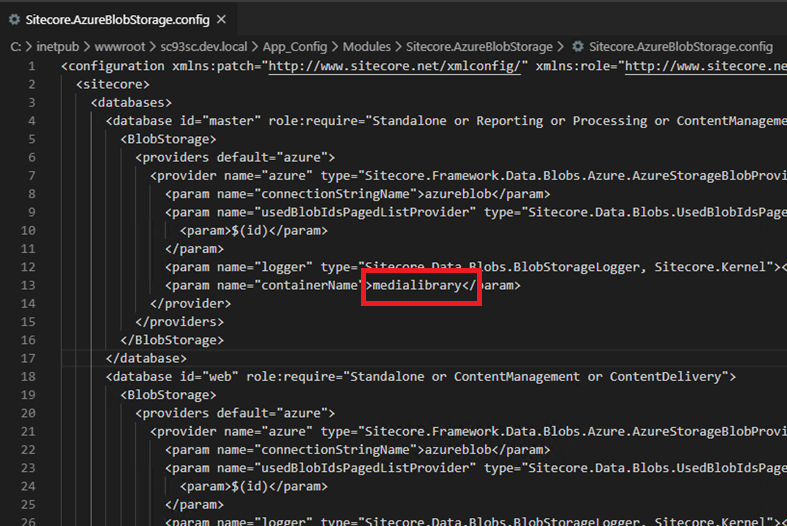Click the </provider> tag on line 14
787x526 pixels.
click(190, 304)
